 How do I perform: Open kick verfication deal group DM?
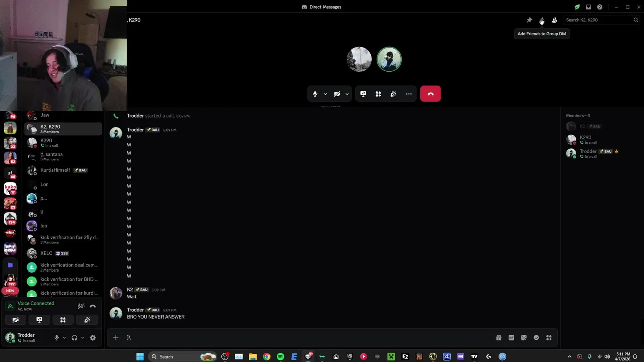point(63,267)
